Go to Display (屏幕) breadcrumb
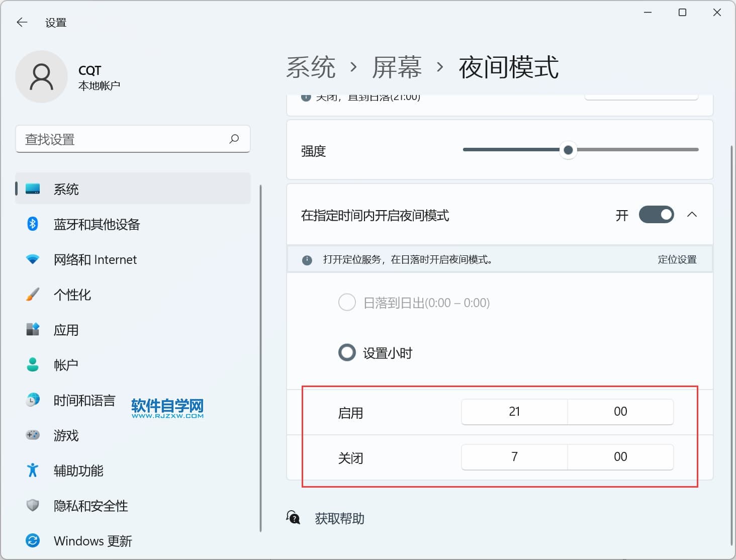This screenshot has width=736, height=560. (397, 67)
